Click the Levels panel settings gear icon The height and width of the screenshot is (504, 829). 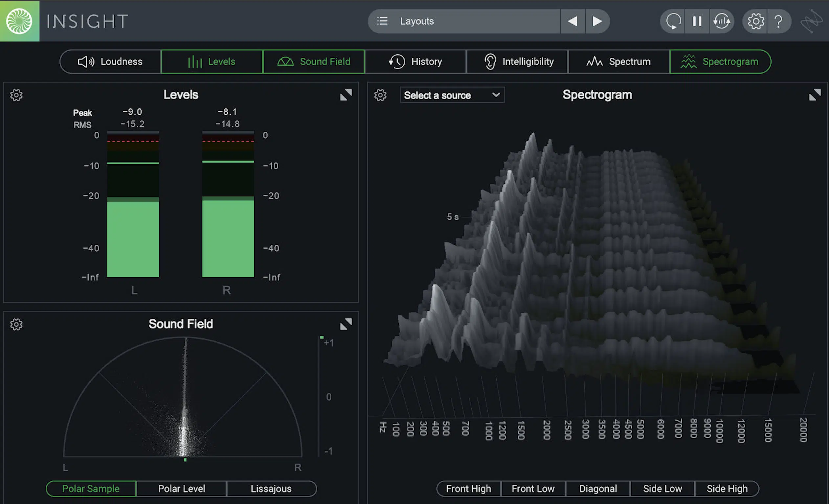coord(16,95)
